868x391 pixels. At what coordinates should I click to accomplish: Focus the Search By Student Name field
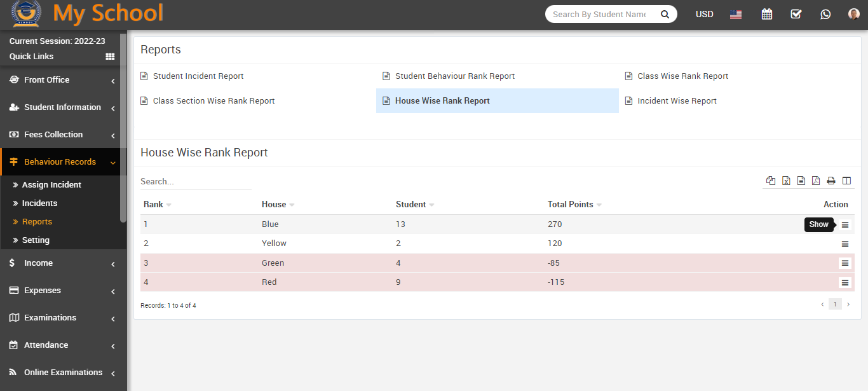tap(599, 14)
